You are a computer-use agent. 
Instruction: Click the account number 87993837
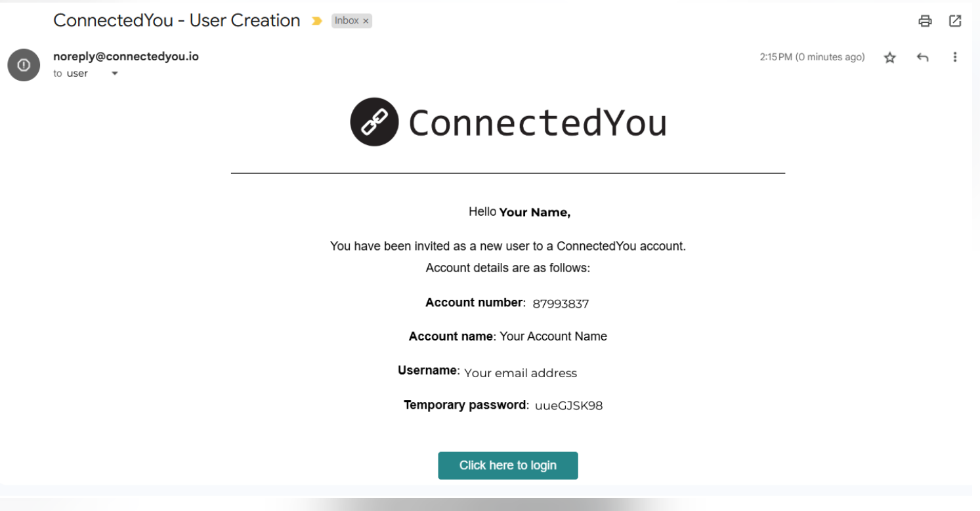pyautogui.click(x=561, y=304)
